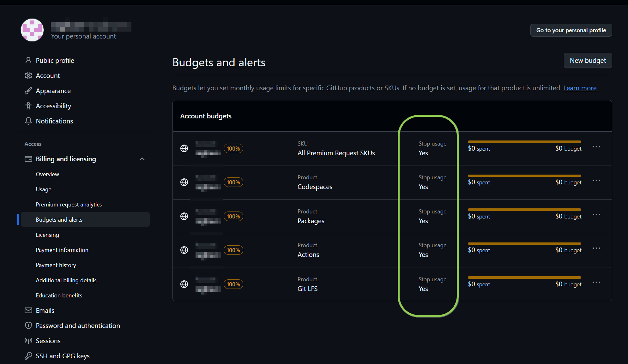628x364 pixels.
Task: Click the Sessions broadcast icon
Action: (28, 341)
